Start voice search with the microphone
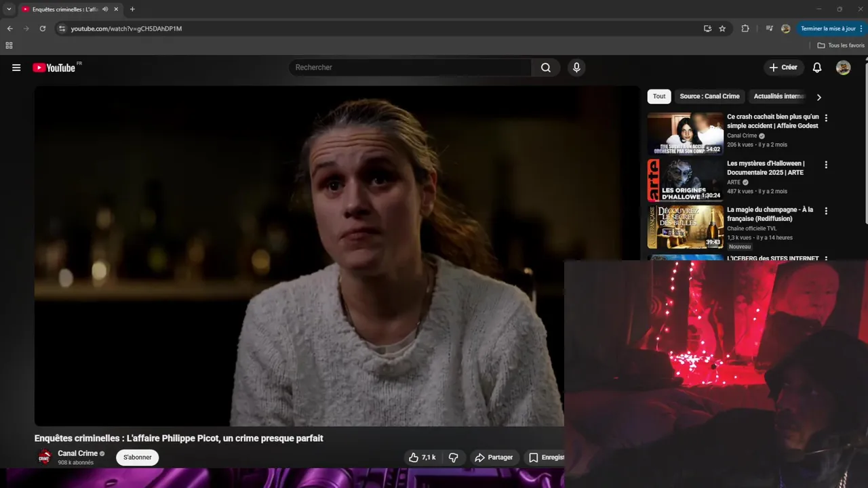Screen dimensions: 868x488 pyautogui.click(x=576, y=68)
